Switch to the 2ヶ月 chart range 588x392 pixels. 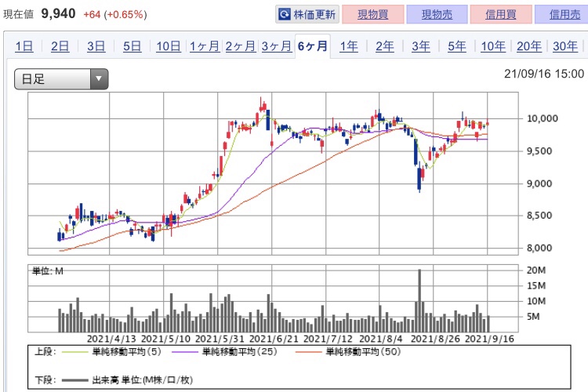241,46
